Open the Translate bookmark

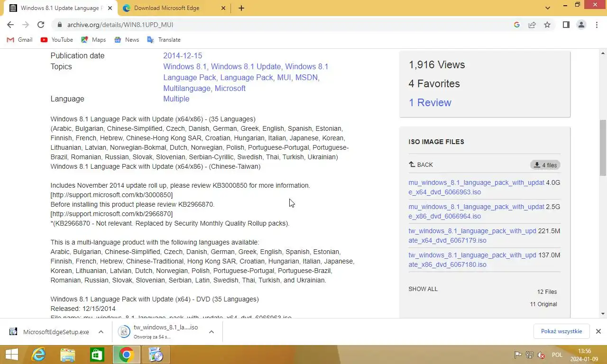click(x=164, y=40)
